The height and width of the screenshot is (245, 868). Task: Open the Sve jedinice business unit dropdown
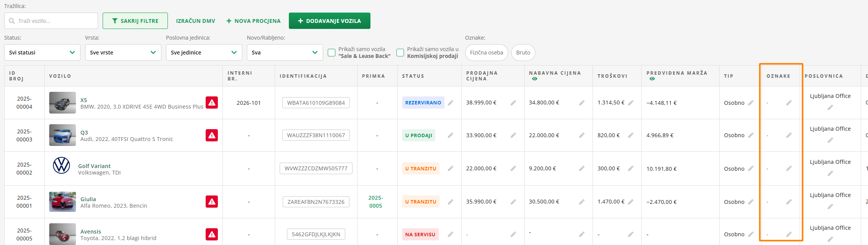204,53
